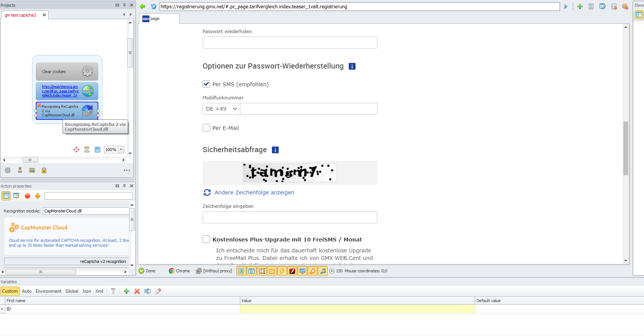
Task: Click the orange down arrow in Action properties
Action: coord(38,196)
